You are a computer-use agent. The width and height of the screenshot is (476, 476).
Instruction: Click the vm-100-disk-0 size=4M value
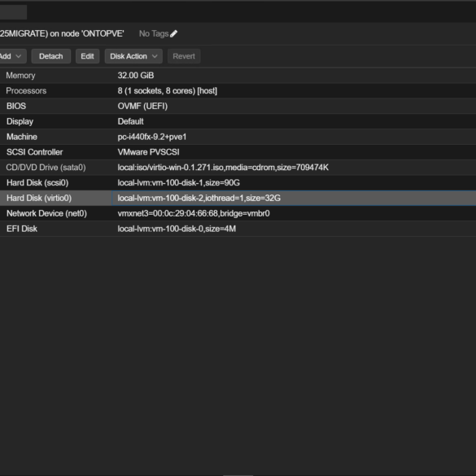point(177,229)
